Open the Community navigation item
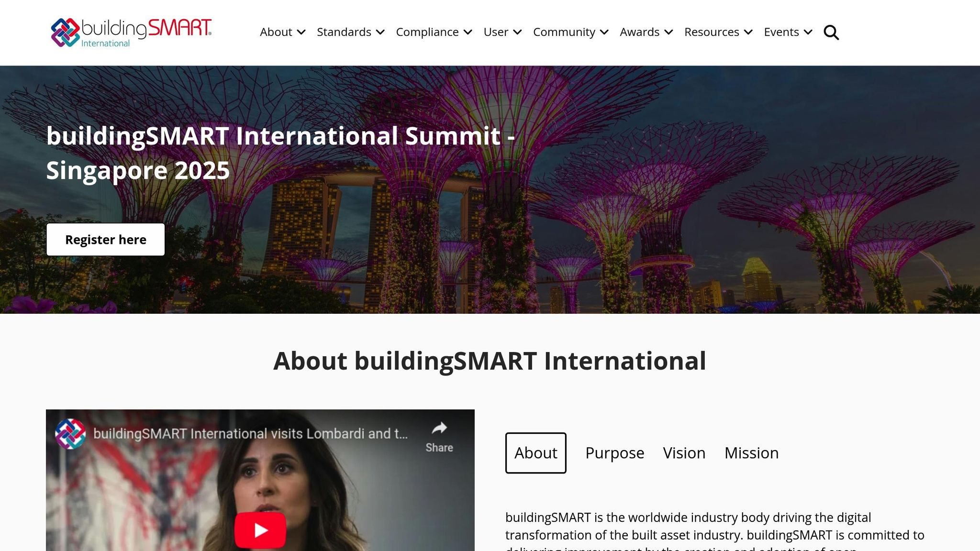This screenshot has height=551, width=980. [564, 32]
